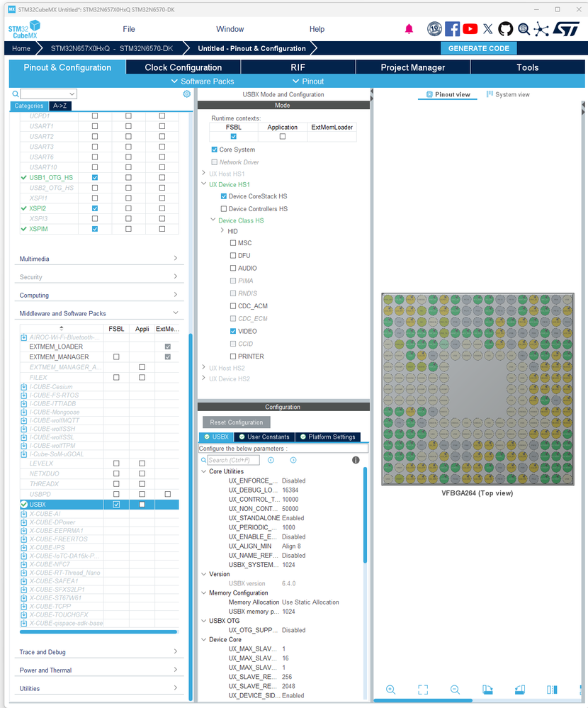
Task: Check USBX Appli column checkbox
Action: [x=142, y=505]
